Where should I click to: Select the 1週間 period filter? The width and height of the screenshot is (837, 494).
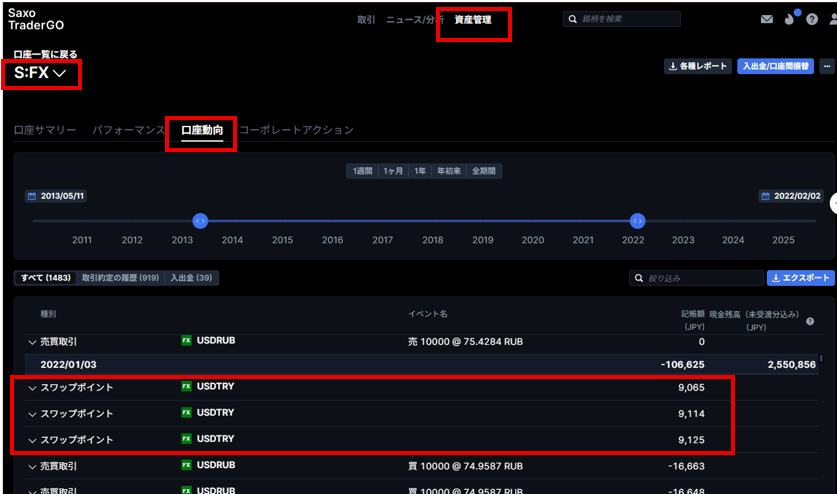(362, 171)
